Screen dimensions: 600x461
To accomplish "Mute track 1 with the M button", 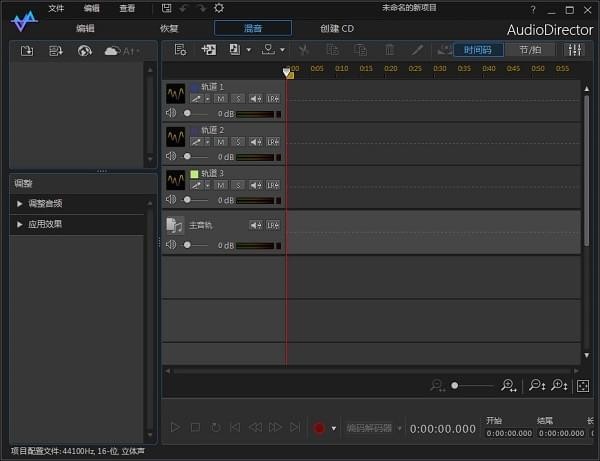I will pos(220,98).
